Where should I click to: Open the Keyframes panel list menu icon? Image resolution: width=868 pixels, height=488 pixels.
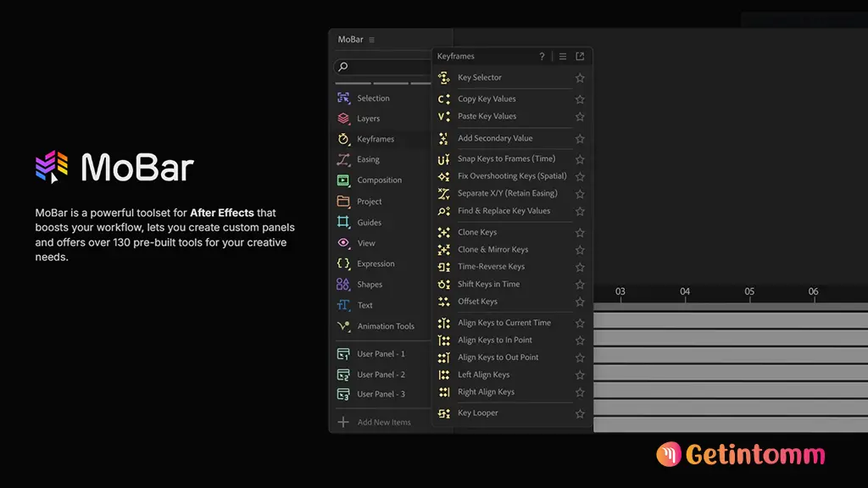click(563, 57)
